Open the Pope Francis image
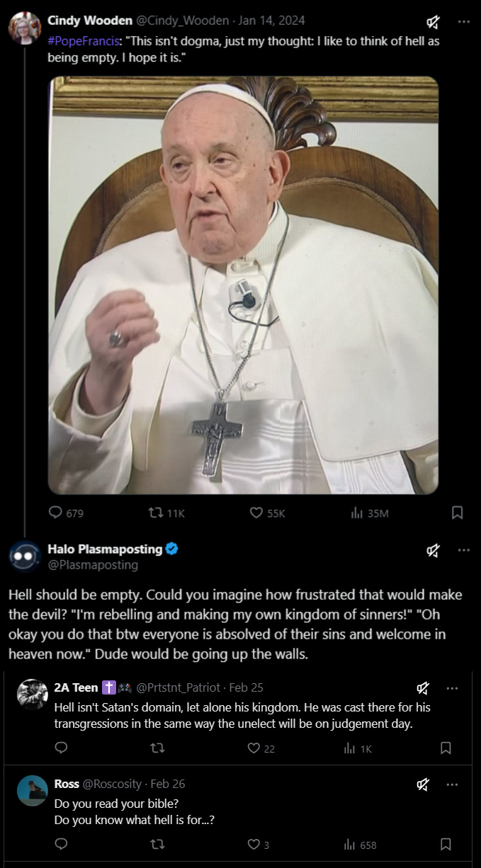The height and width of the screenshot is (868, 481). pyautogui.click(x=243, y=285)
